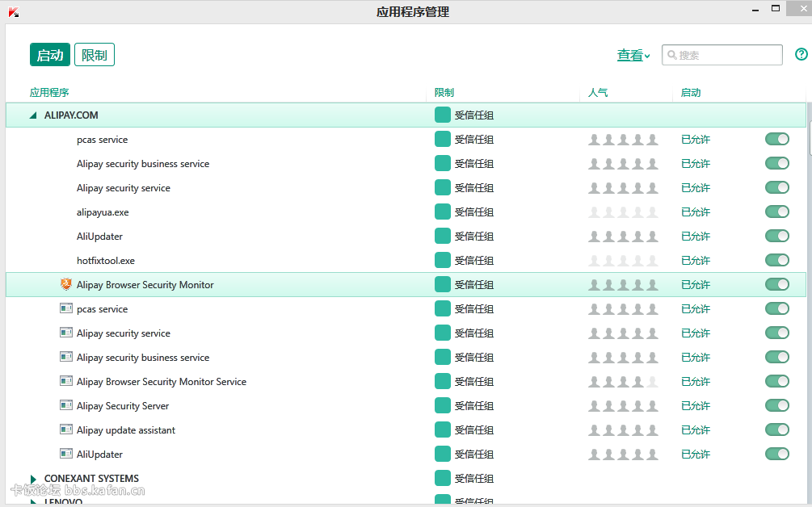
Task: Click the app icon beside Alipay update assistant
Action: (65, 429)
